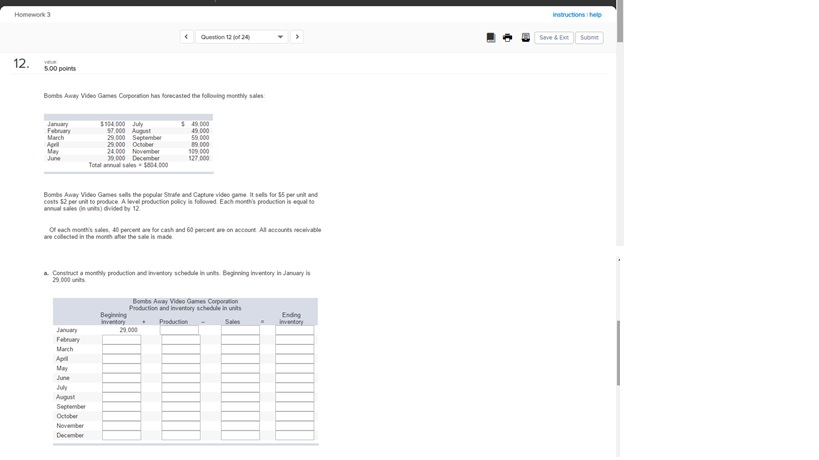The height and width of the screenshot is (460, 819).
Task: Click December Production input field
Action: pos(181,435)
